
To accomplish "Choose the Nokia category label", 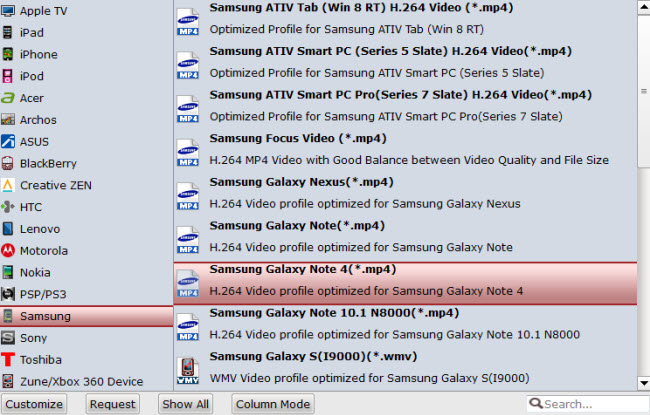I will 35,272.
